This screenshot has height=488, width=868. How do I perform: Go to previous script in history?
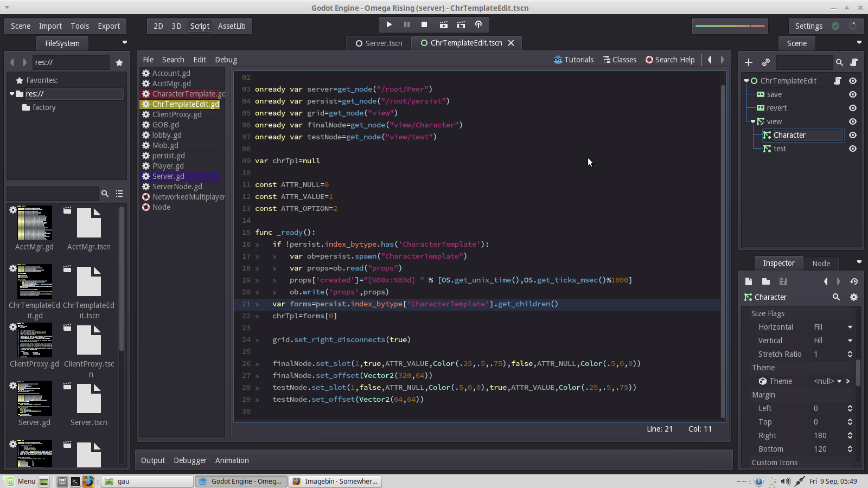(710, 60)
